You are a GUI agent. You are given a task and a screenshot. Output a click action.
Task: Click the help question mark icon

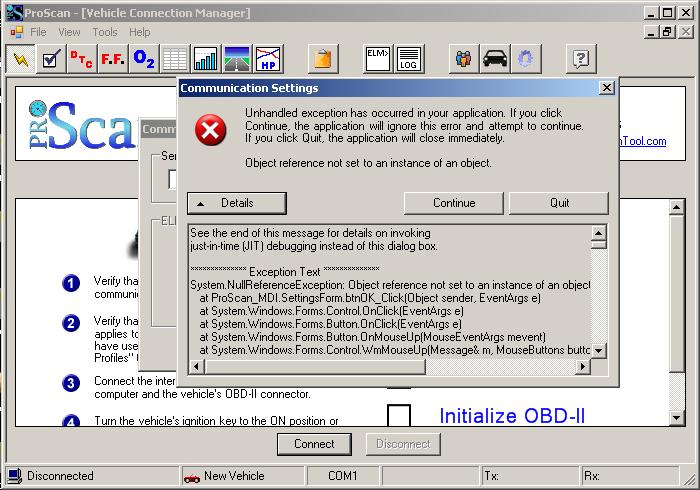tap(580, 60)
